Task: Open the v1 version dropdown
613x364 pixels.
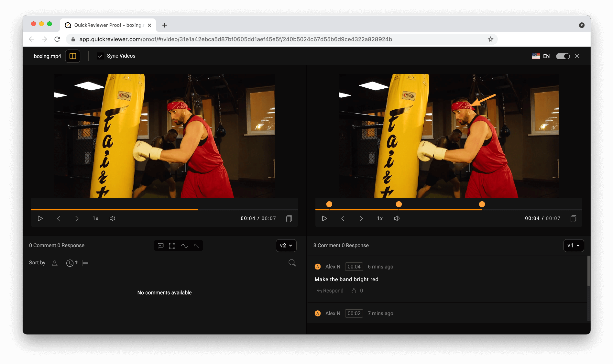Action: click(573, 246)
